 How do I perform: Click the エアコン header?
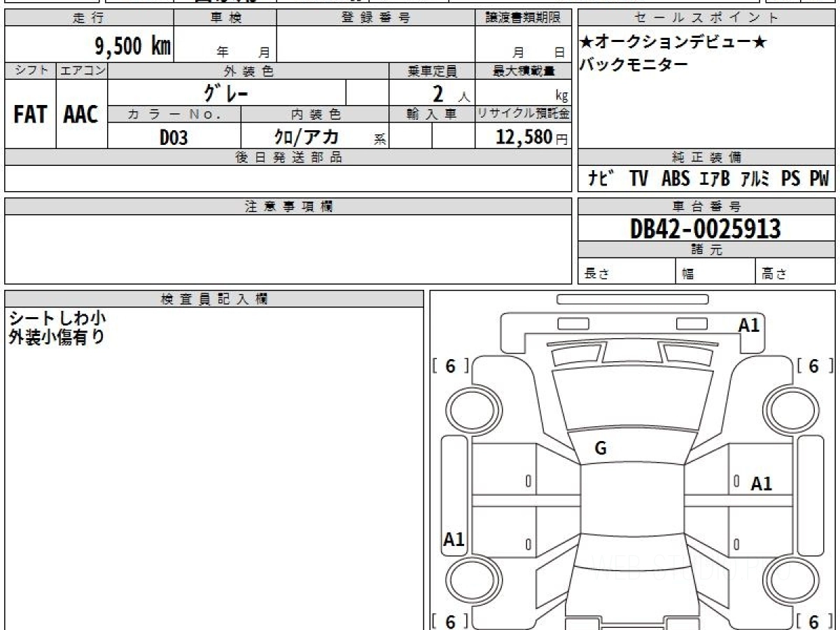point(82,71)
